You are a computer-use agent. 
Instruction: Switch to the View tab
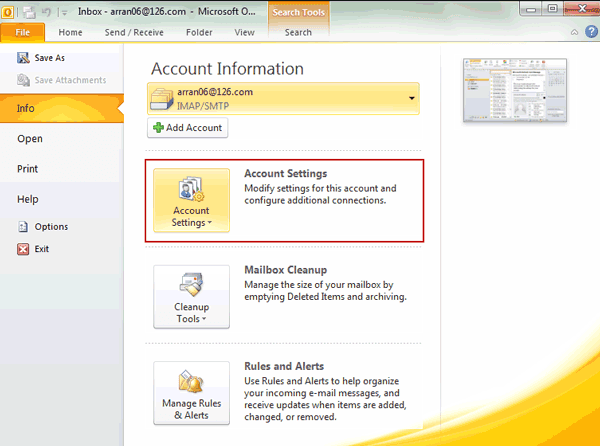245,33
